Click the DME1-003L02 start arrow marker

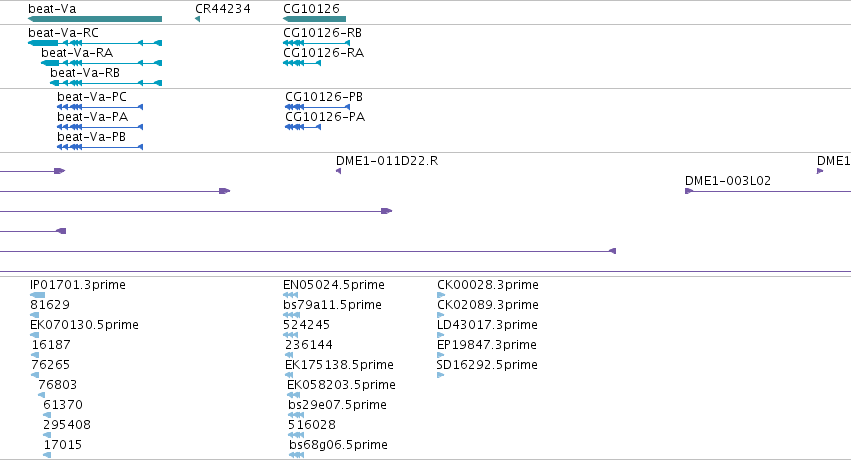click(689, 191)
